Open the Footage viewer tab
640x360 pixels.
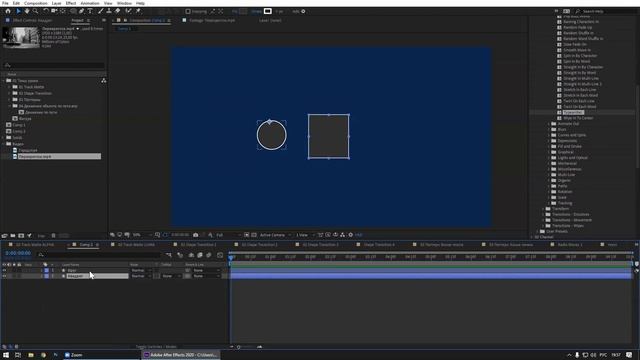coord(211,20)
